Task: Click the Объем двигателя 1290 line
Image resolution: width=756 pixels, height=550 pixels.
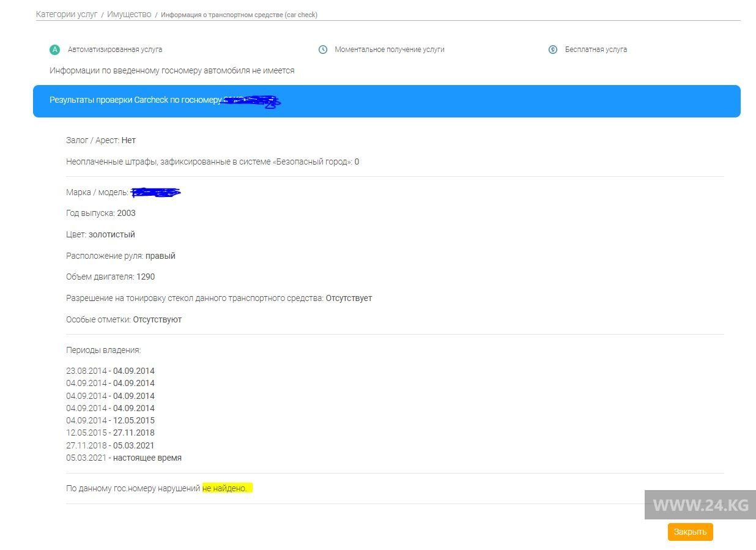Action: tap(110, 277)
